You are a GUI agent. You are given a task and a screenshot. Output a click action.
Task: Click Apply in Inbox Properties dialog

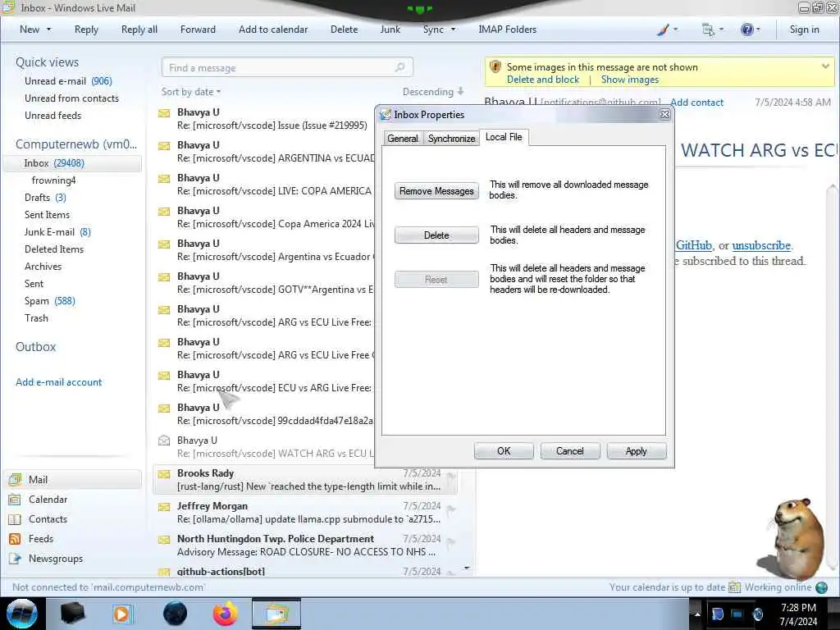(637, 451)
